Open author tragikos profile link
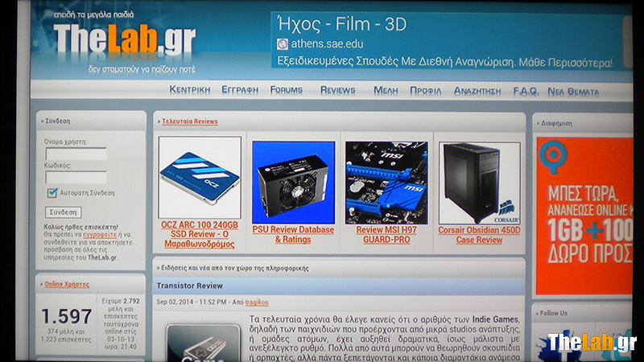The height and width of the screenshot is (362, 644). (257, 302)
